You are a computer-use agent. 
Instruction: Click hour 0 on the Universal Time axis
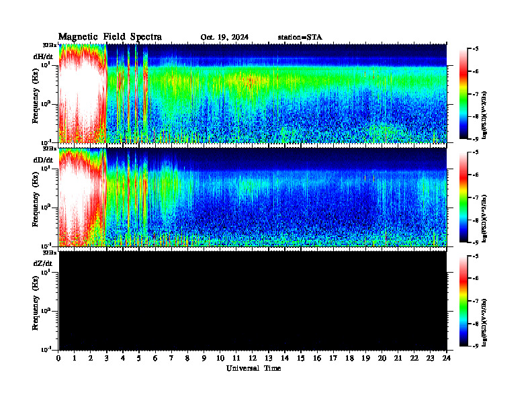tap(58, 358)
